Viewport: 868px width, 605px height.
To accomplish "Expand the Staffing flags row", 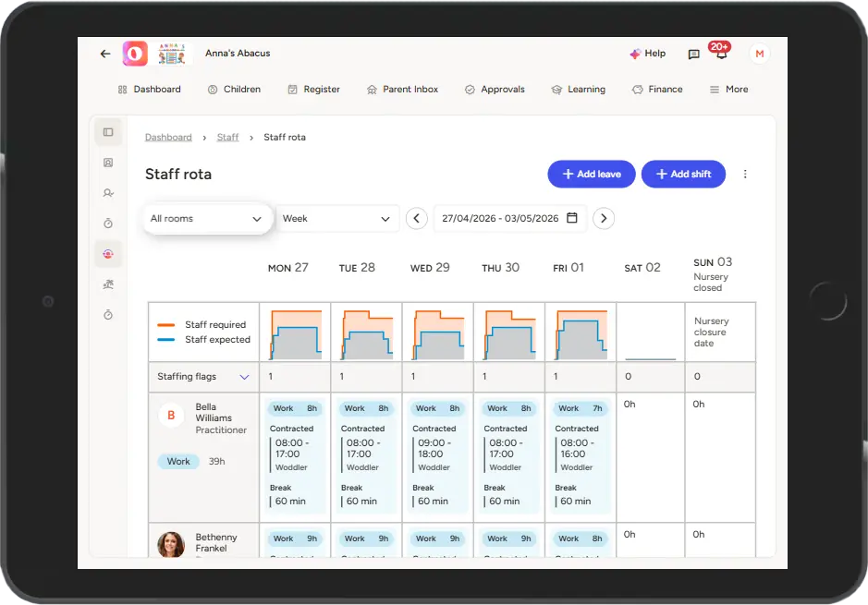I will coord(245,377).
